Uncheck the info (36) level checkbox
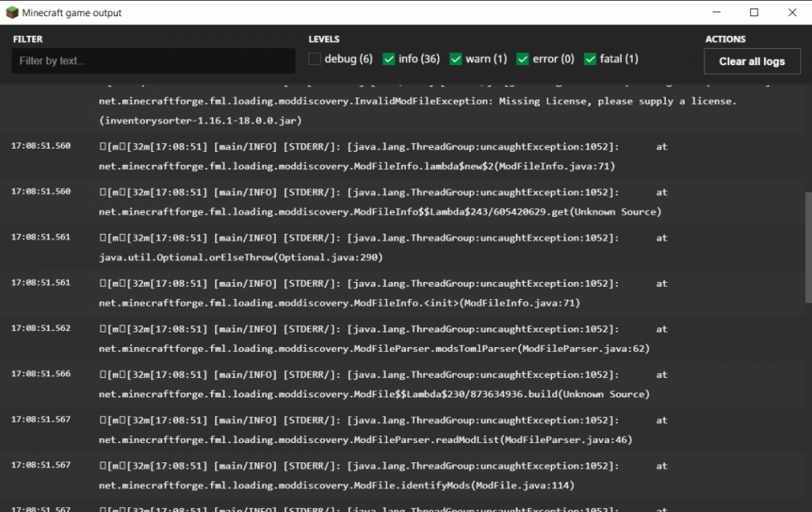 pyautogui.click(x=389, y=59)
